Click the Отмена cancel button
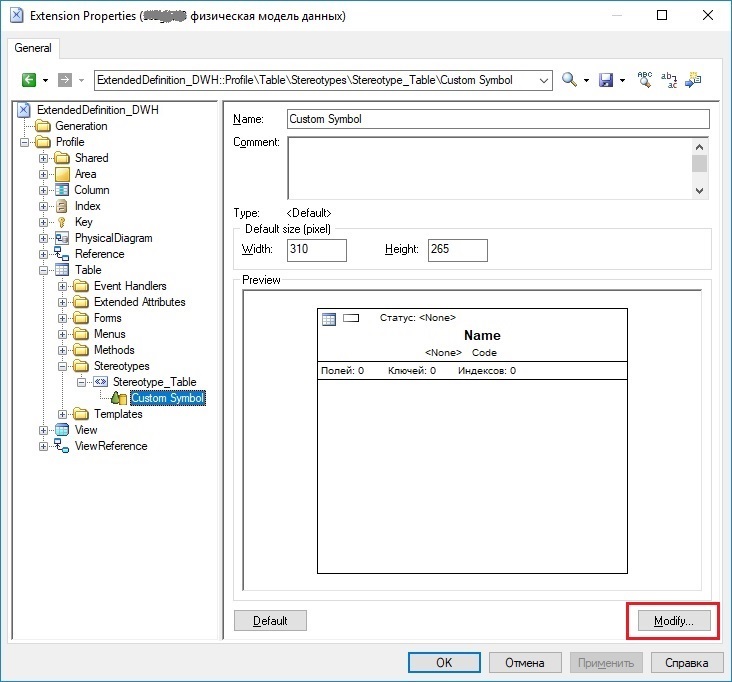This screenshot has height=682, width=732. coord(525,662)
